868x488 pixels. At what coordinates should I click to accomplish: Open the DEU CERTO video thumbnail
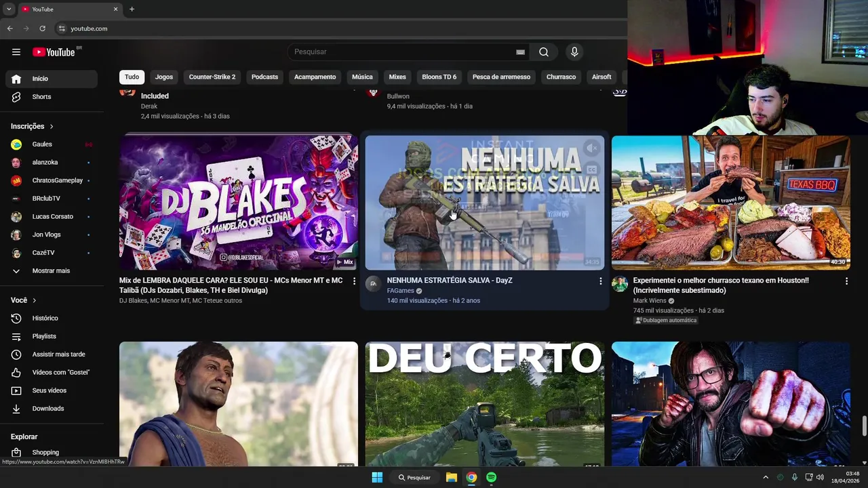485,404
